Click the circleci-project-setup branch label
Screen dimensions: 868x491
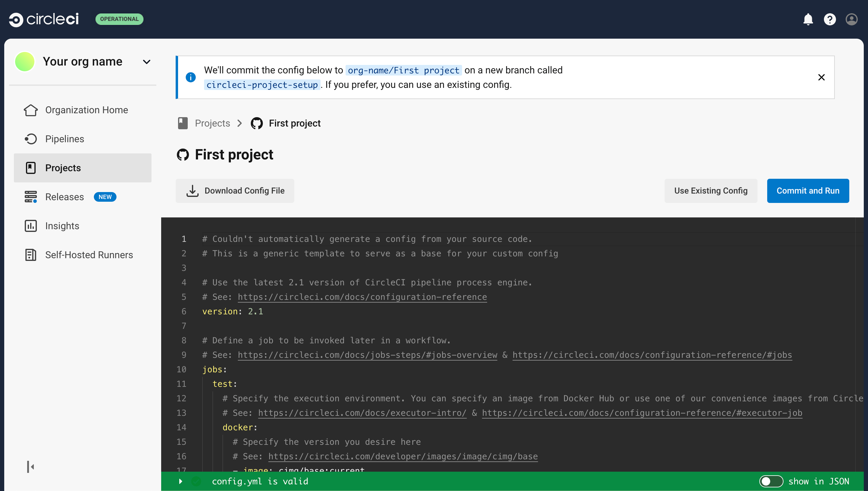tap(262, 85)
